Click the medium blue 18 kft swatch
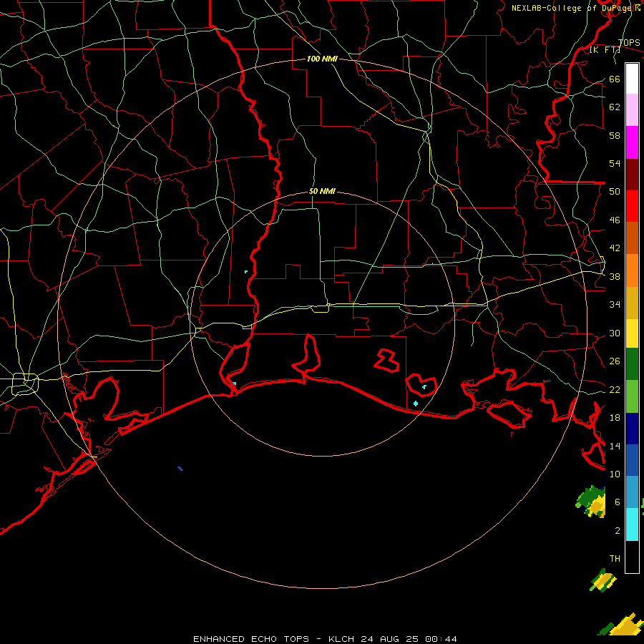This screenshot has height=644, width=644. pyautogui.click(x=632, y=460)
